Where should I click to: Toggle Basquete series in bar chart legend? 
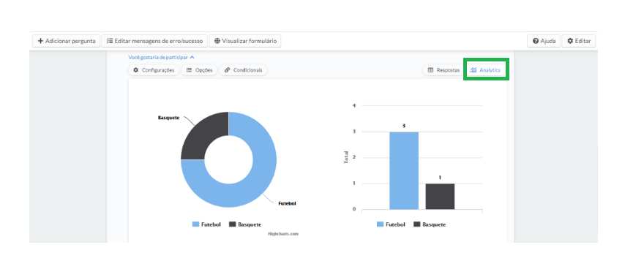coord(430,224)
